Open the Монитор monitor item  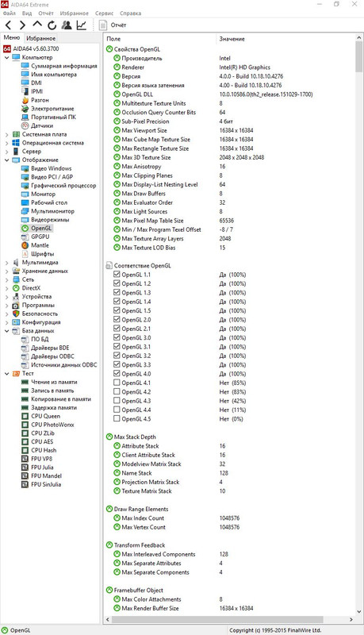[43, 194]
